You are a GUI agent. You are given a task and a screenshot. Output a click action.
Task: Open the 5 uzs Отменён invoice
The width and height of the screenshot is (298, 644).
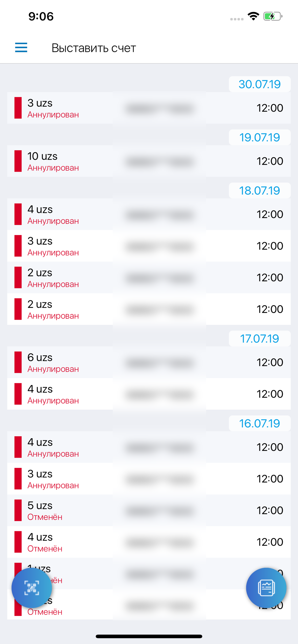coord(149,510)
